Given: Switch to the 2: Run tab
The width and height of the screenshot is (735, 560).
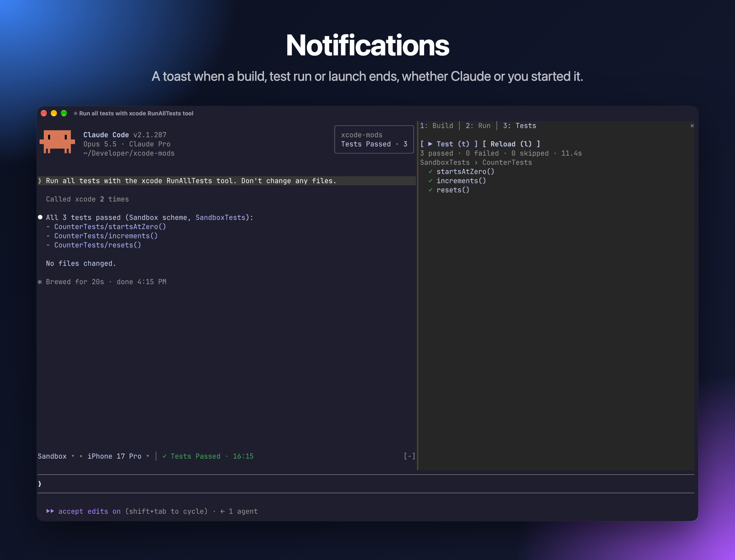Looking at the screenshot, I should click(478, 126).
